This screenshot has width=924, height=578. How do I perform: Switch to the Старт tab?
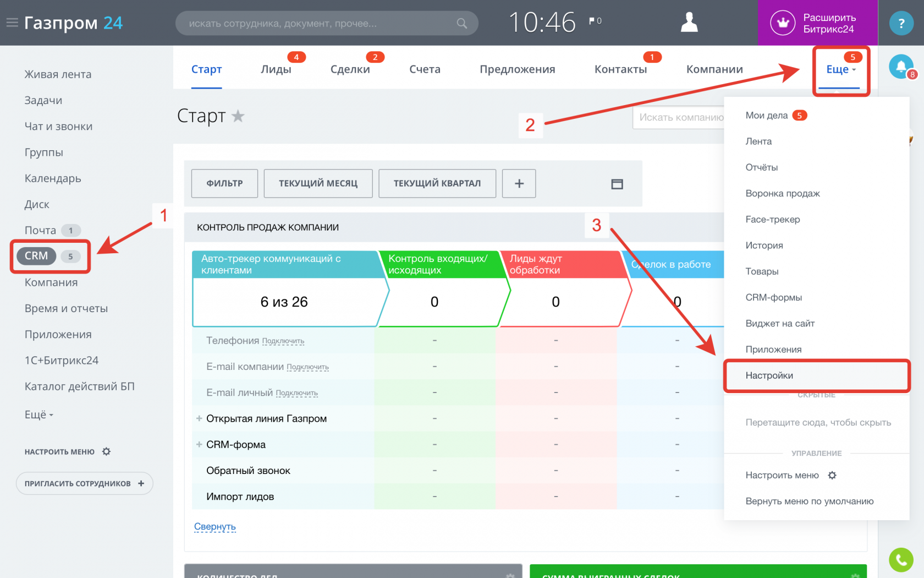(206, 69)
